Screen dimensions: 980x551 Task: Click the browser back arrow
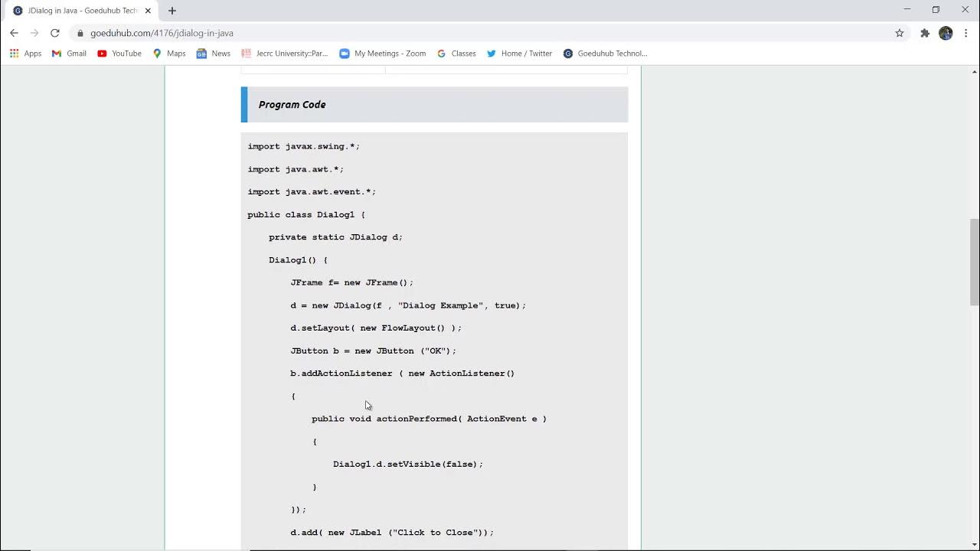pos(14,33)
